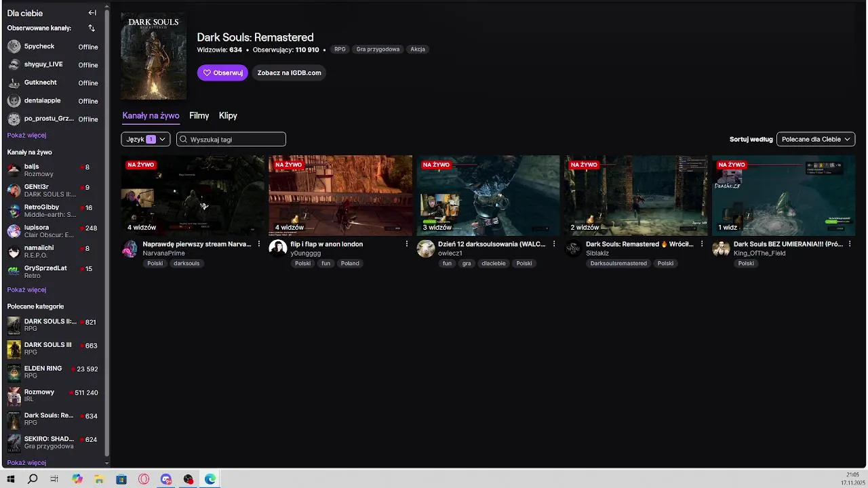Viewport: 868px width, 488px height.
Task: Click King_OfThe_Field streamer avatar
Action: pos(721,249)
